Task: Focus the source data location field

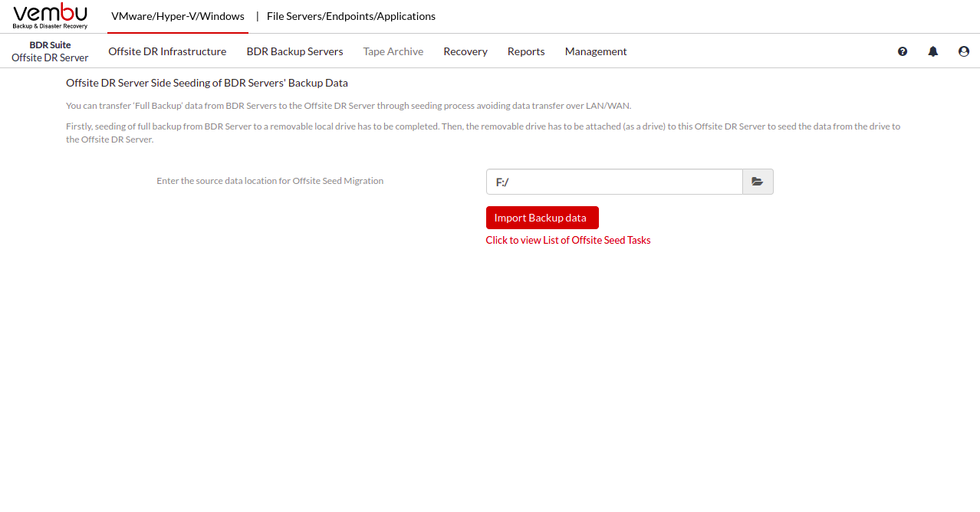Action: tap(614, 182)
